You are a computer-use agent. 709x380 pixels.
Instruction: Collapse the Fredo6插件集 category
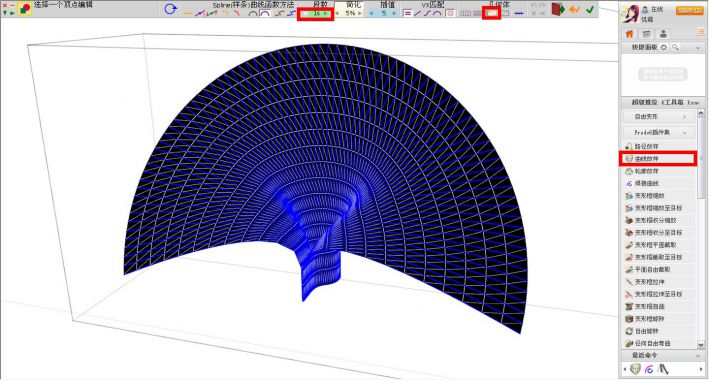tap(659, 133)
